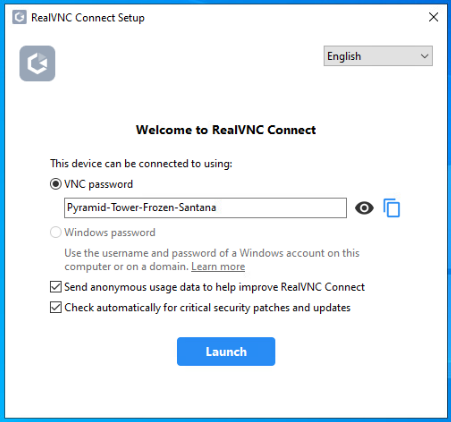Copy the VNC password using the clipboard icon
Screen dimensions: 451x422
(x=392, y=208)
